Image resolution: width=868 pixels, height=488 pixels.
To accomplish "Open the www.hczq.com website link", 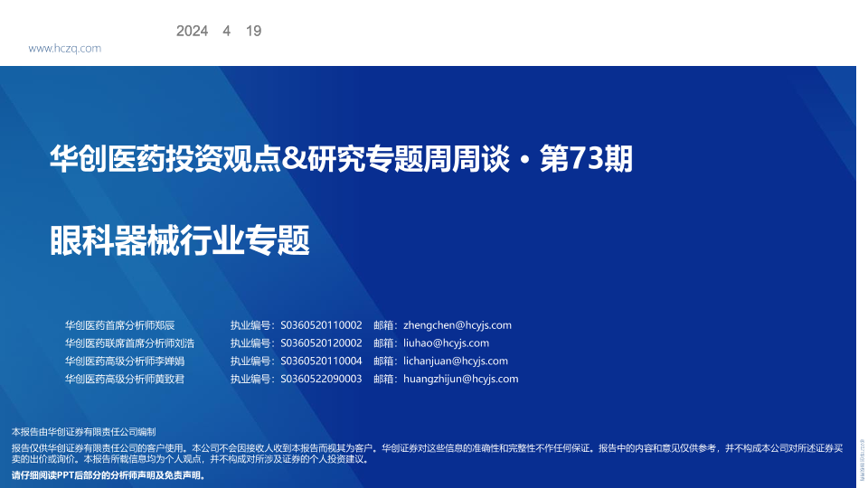I will pyautogui.click(x=65, y=49).
